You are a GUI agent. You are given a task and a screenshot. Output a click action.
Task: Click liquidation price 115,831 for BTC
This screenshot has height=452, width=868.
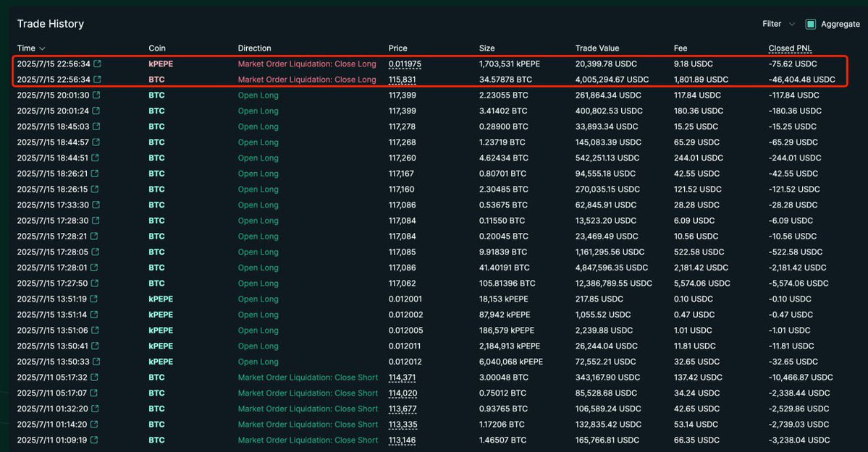point(402,79)
